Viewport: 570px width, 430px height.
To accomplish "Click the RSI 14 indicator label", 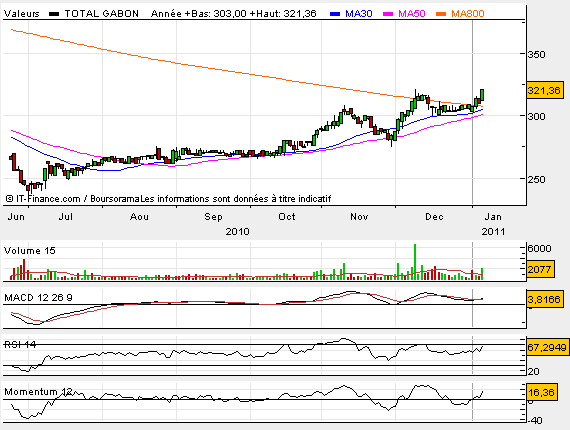I will tap(20, 344).
